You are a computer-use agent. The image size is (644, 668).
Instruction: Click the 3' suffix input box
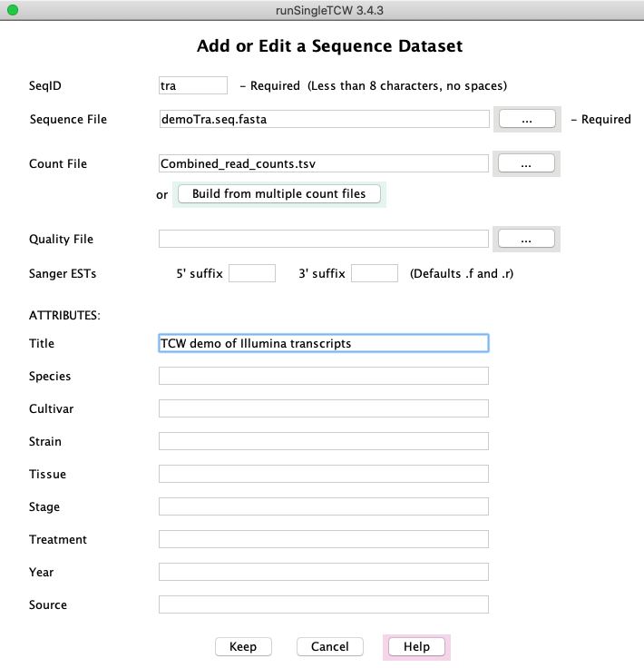click(374, 273)
